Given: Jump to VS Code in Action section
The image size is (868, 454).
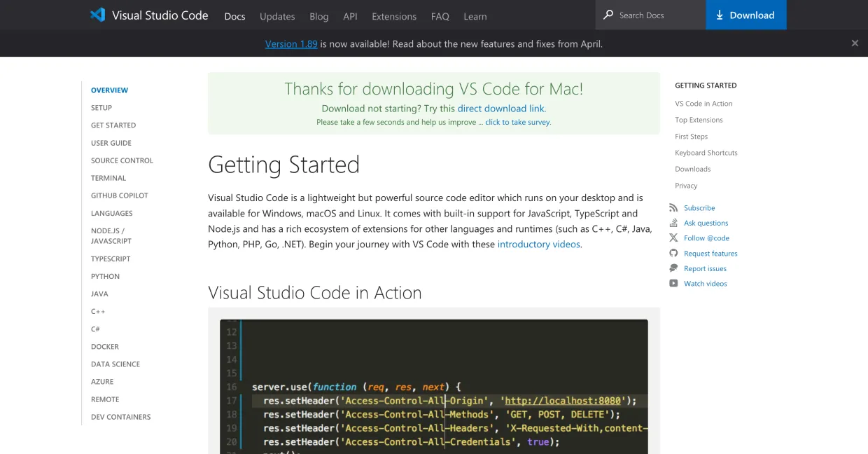Looking at the screenshot, I should tap(703, 104).
